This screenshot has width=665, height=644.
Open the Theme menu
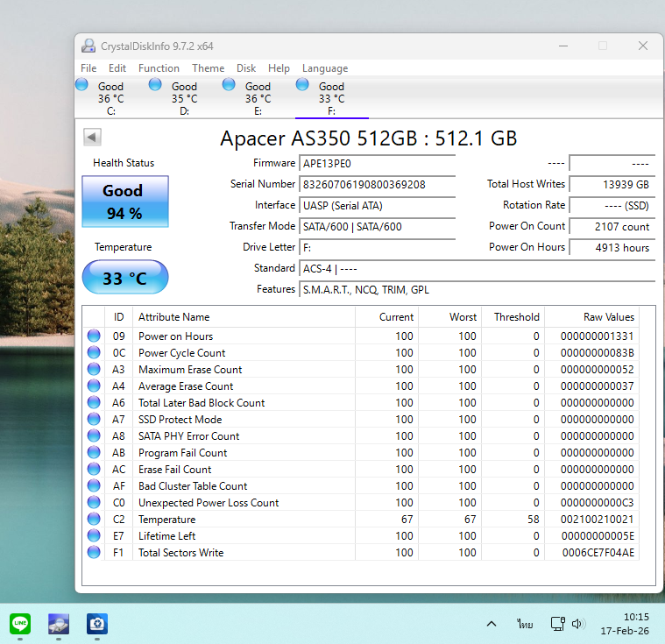tap(208, 68)
